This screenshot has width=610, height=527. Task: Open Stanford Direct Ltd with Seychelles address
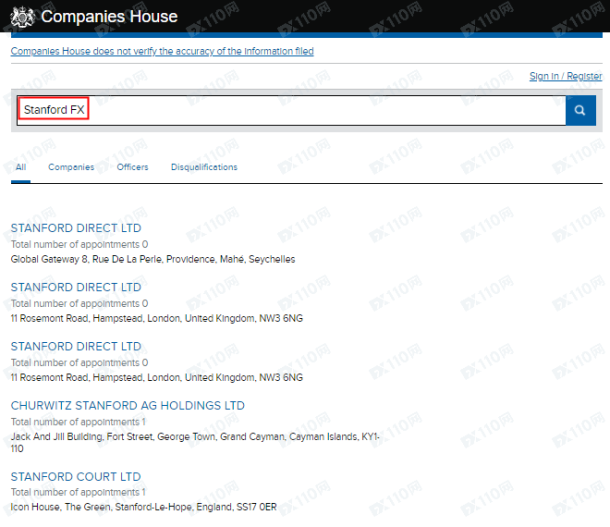click(76, 228)
